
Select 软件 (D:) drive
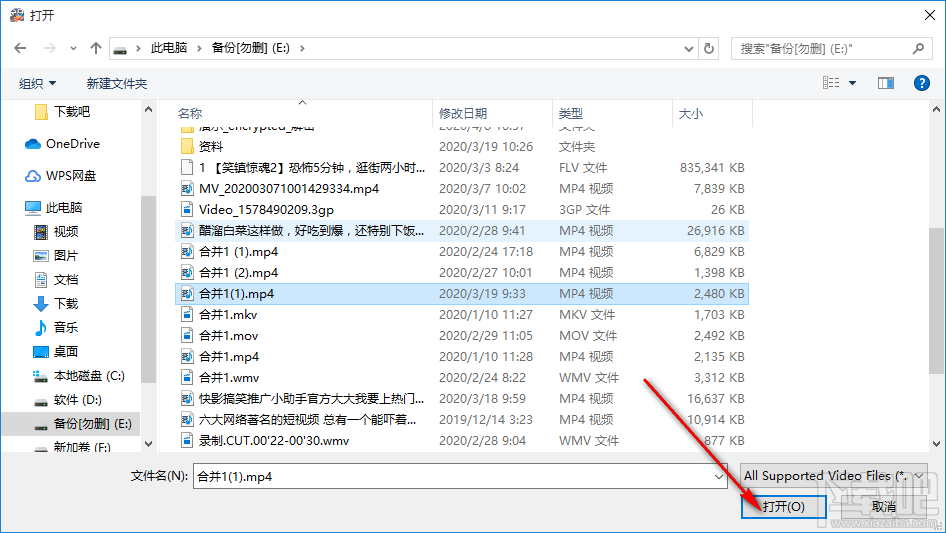[x=68, y=400]
